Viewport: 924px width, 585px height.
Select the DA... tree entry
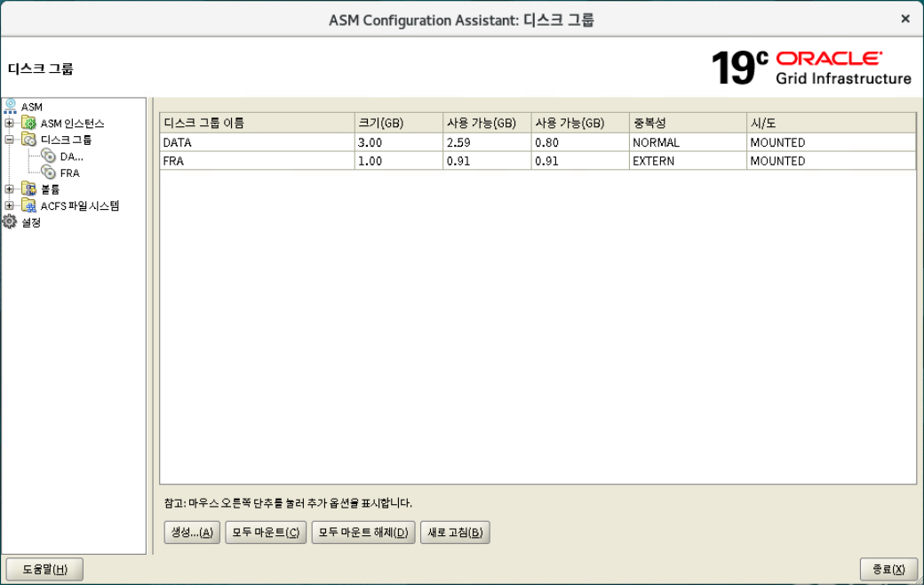click(72, 156)
